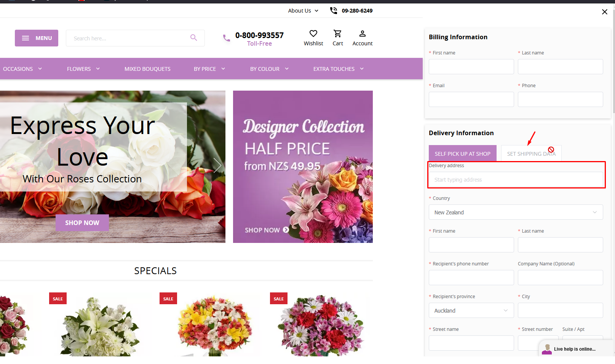
Task: Select the SET SHIPPING DATA tab
Action: [x=531, y=153]
